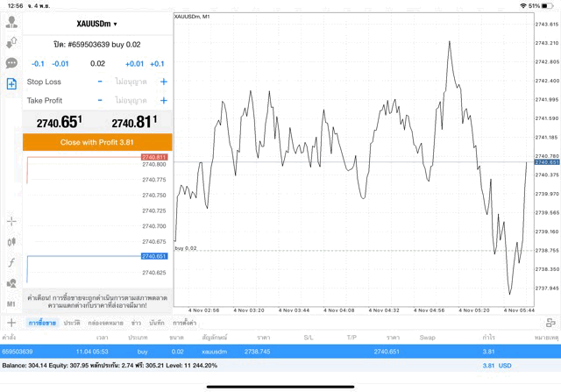The image size is (561, 392).
Task: Tap the M1 timeframe button
Action: pyautogui.click(x=11, y=303)
